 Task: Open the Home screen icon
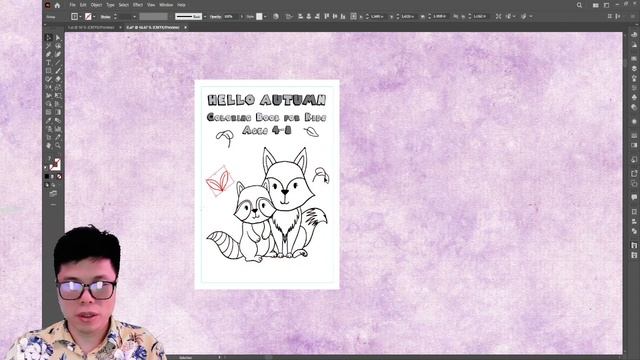point(57,5)
